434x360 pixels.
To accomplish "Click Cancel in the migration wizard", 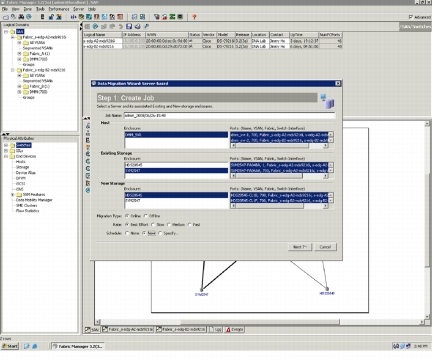I will point(325,247).
